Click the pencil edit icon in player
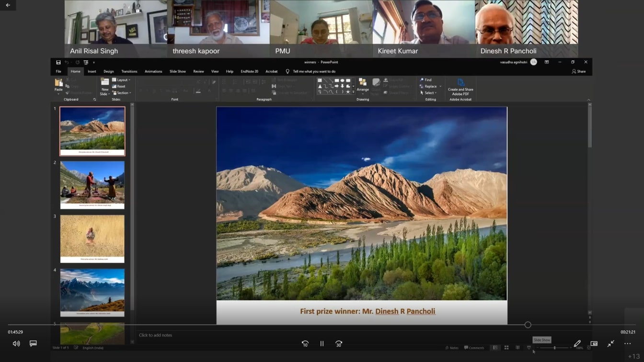This screenshot has height=362, width=644. (577, 343)
